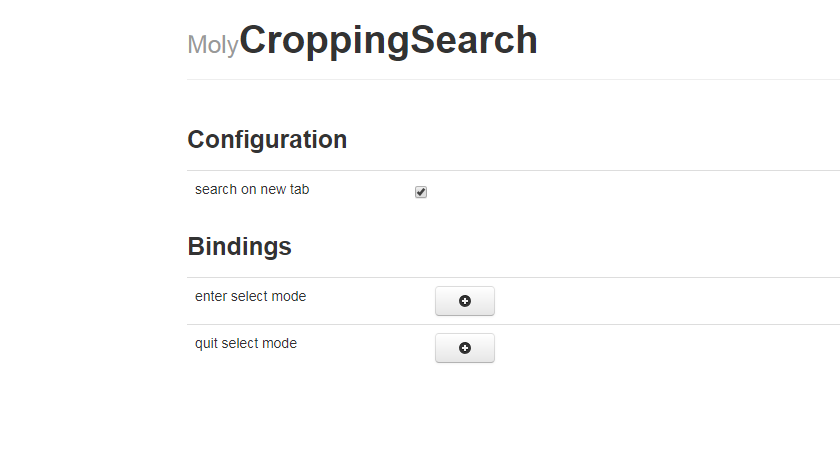
Task: Click the CroppingSearch page title
Action: click(388, 40)
